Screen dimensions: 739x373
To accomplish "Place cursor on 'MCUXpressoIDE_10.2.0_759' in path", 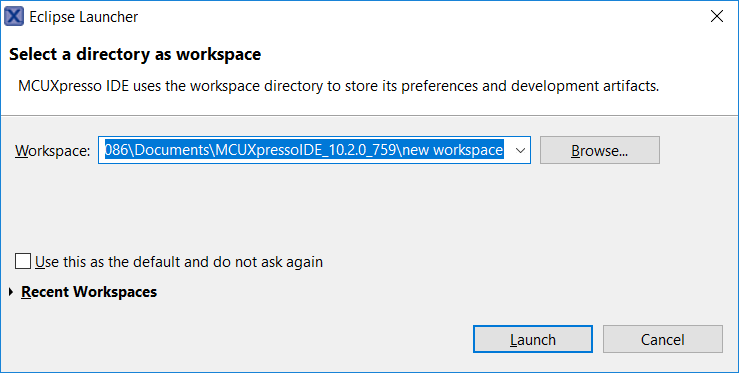I will pyautogui.click(x=306, y=150).
